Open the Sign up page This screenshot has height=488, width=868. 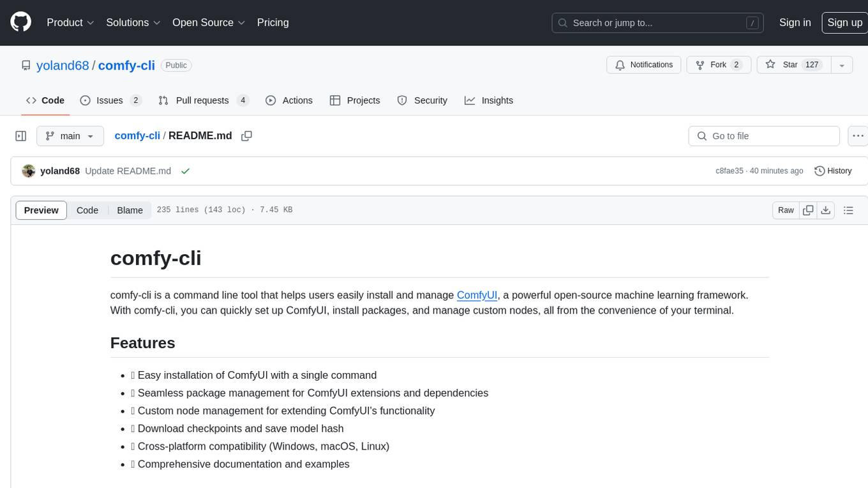click(844, 22)
